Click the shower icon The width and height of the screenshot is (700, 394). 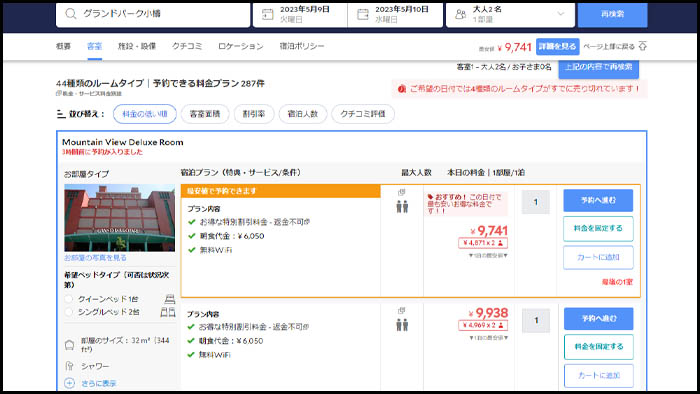(69, 366)
